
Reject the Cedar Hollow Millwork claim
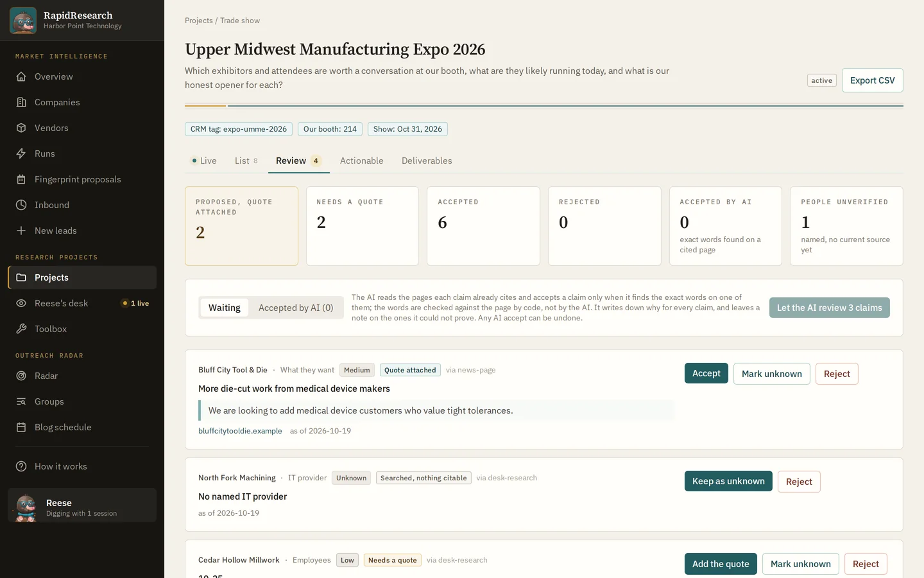coord(866,564)
